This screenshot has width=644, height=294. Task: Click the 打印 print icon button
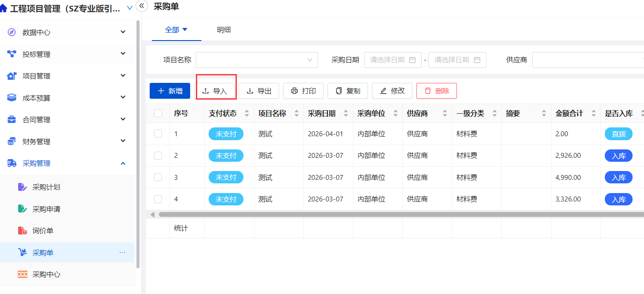pos(294,91)
